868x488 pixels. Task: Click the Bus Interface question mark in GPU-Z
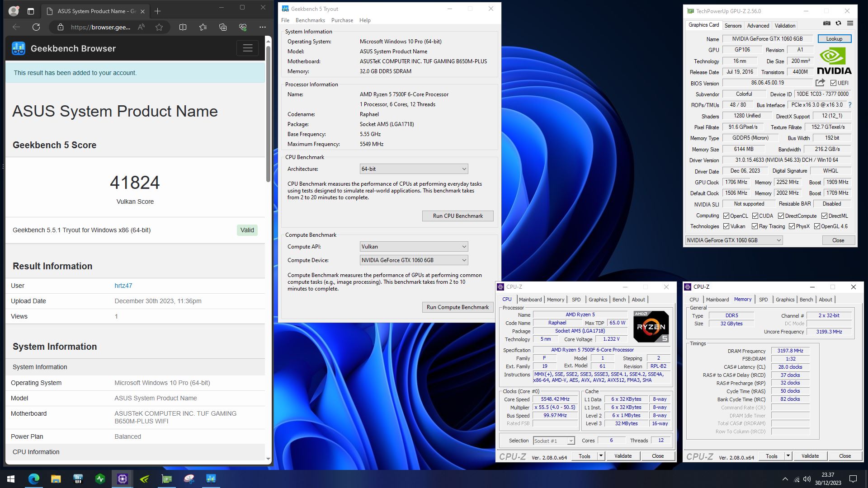[x=850, y=105]
